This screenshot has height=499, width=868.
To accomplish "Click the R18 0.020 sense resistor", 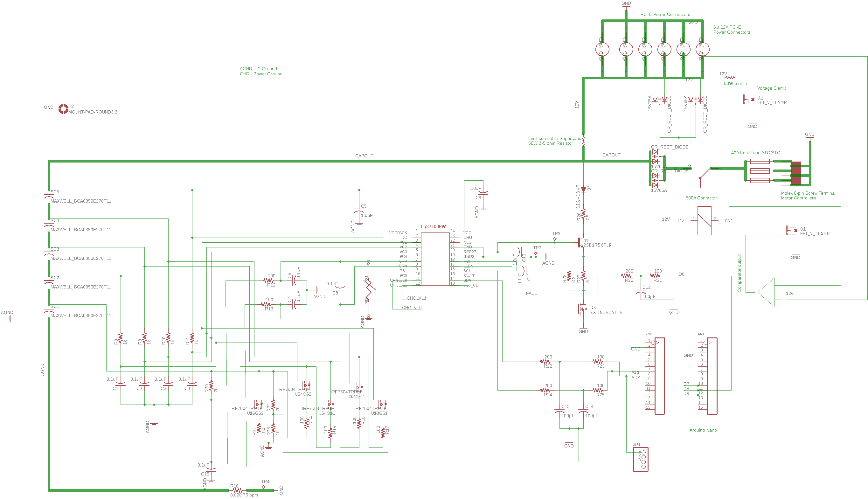I will pyautogui.click(x=237, y=490).
